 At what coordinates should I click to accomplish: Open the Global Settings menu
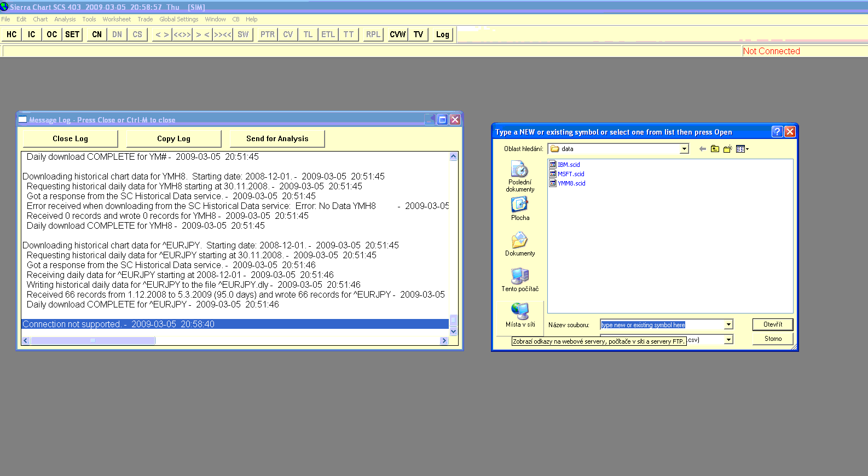[x=178, y=19]
